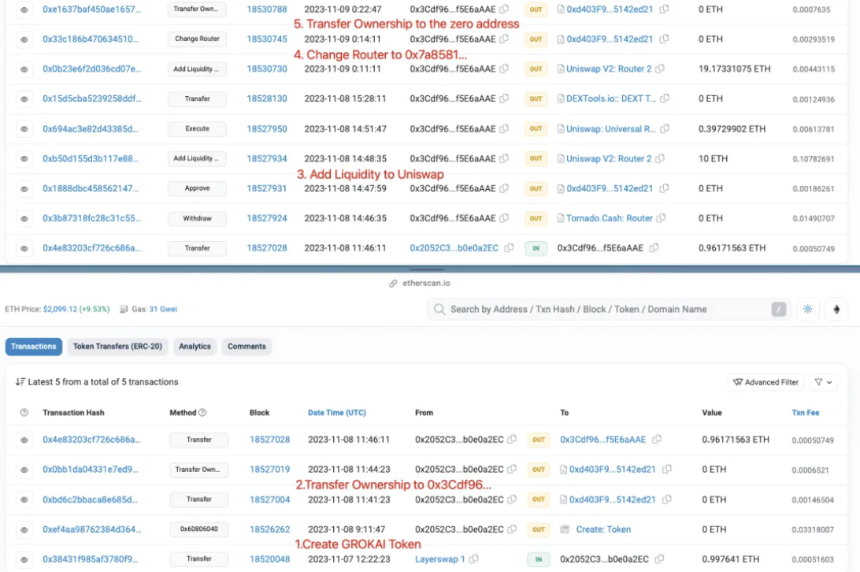Switch to the Token Transfers (ERC-20) tab
The width and height of the screenshot is (860, 572).
point(117,347)
